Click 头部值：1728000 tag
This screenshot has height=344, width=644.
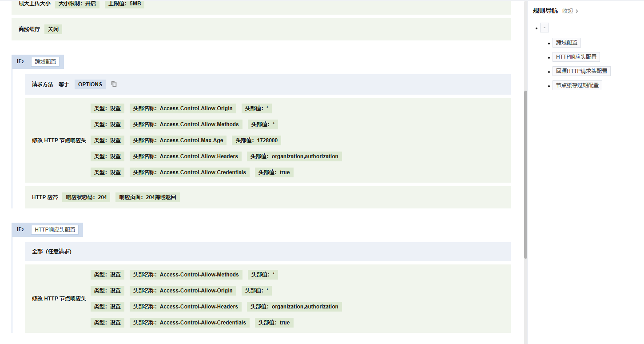pos(257,140)
